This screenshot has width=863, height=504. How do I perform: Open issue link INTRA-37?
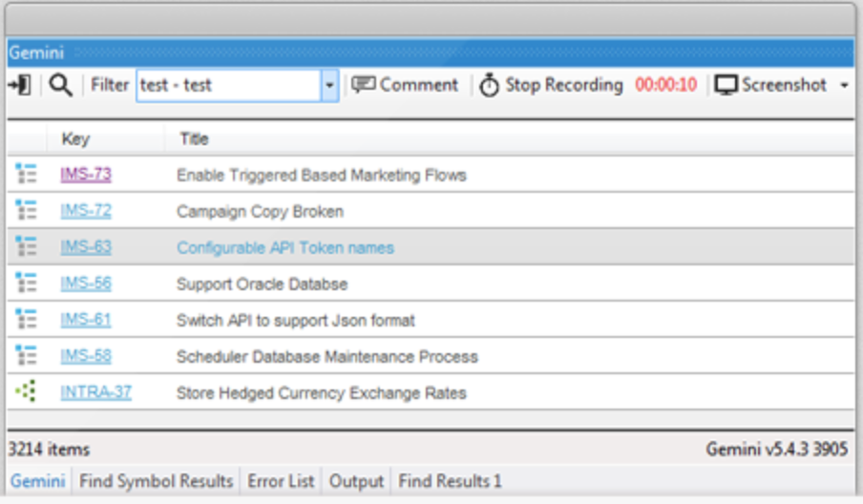tap(95, 392)
